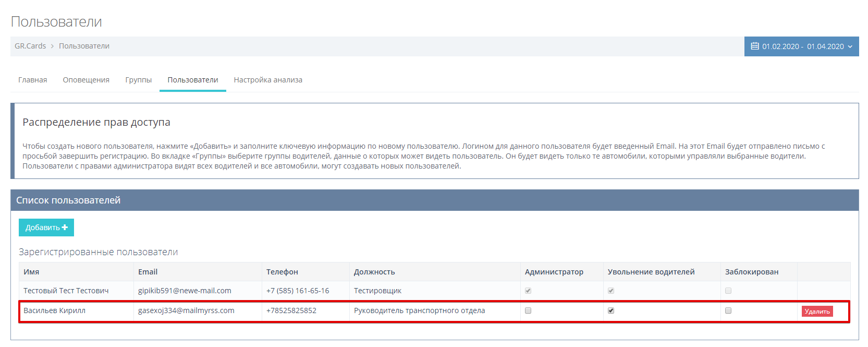Open the GR.Cards breadcrumb link
Screen dimensions: 868x347
pos(30,46)
